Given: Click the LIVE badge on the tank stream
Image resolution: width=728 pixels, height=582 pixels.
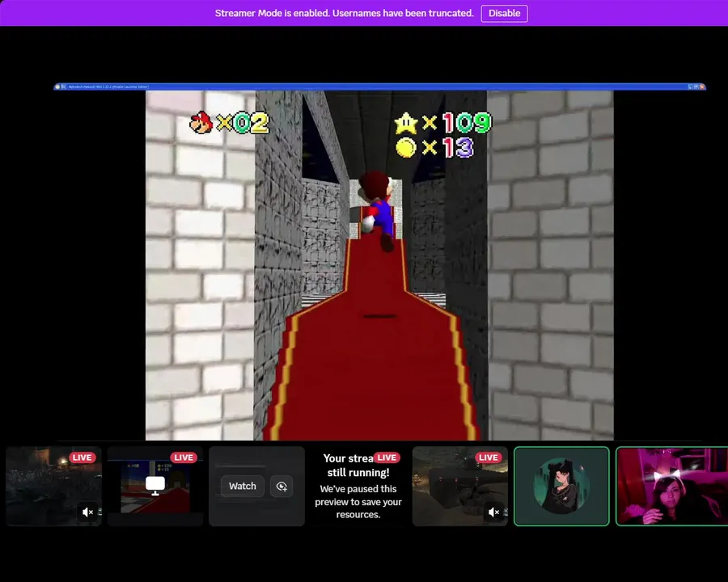Looking at the screenshot, I should click(x=489, y=458).
